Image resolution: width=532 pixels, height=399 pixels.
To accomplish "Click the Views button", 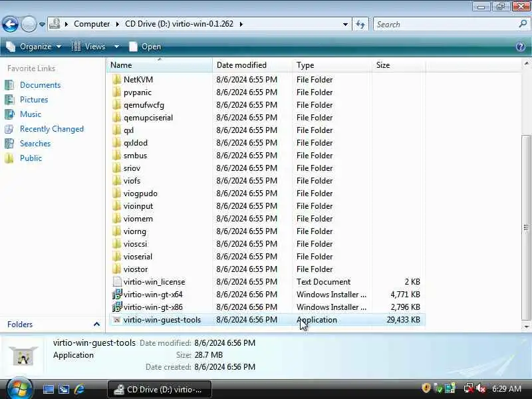I will [88, 47].
